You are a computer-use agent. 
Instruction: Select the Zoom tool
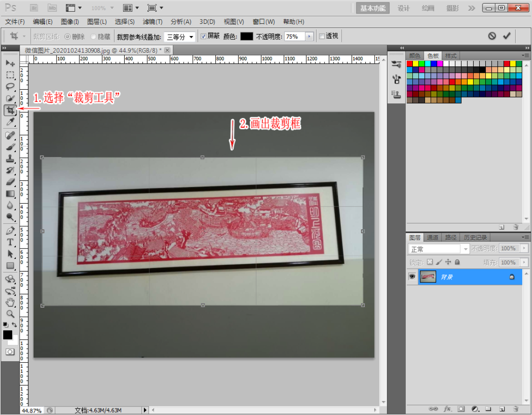(10, 314)
